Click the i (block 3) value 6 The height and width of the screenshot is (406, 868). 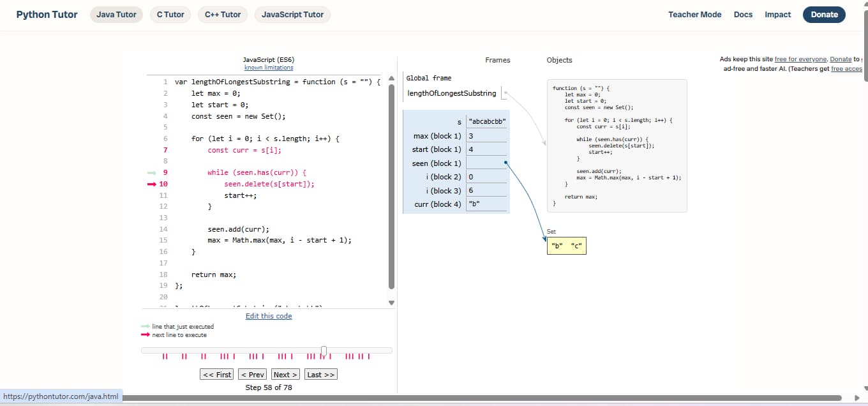point(471,191)
